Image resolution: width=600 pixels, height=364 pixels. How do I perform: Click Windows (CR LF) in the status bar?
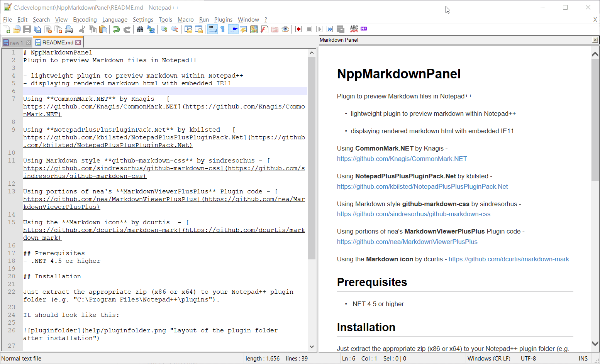[489, 359]
